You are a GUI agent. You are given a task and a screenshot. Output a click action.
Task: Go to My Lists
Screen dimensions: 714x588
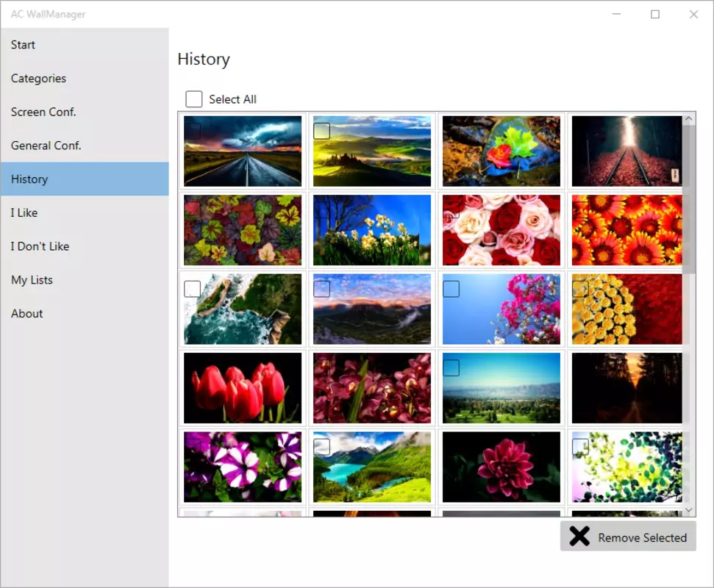click(x=85, y=280)
